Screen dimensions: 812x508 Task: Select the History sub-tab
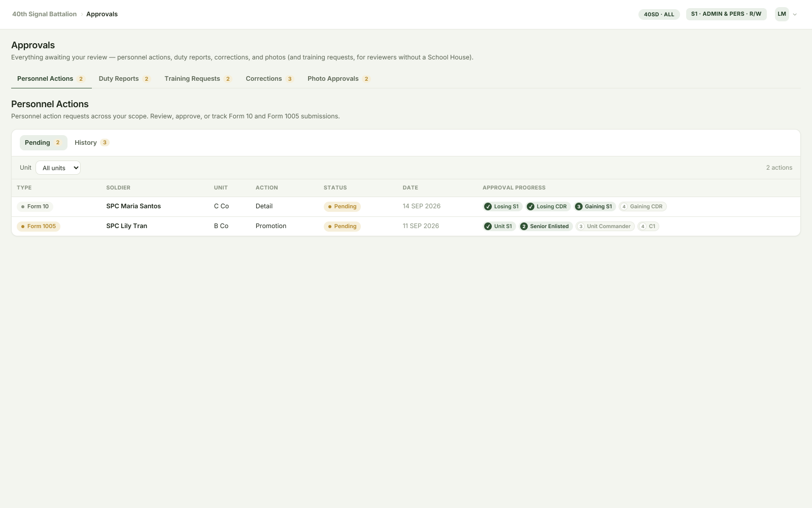[x=92, y=143]
